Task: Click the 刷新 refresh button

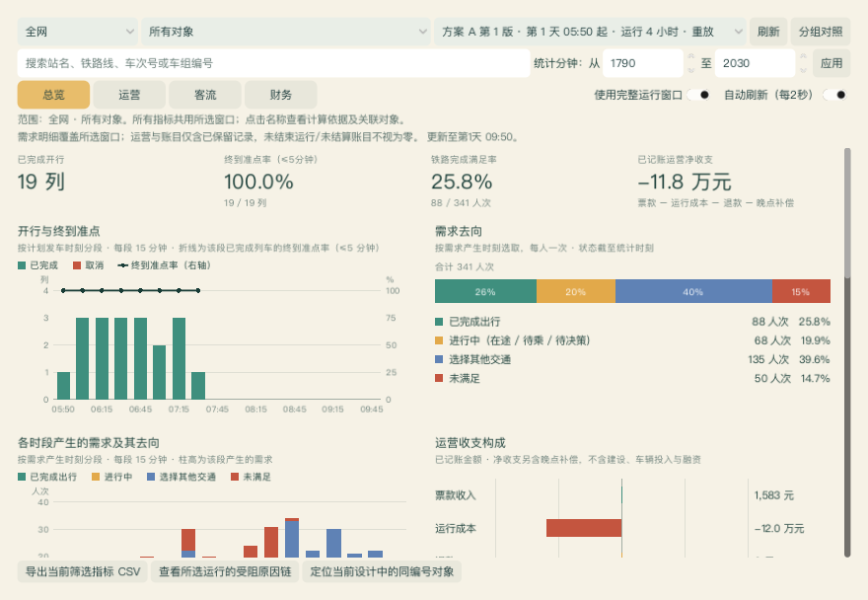Action: 767,32
